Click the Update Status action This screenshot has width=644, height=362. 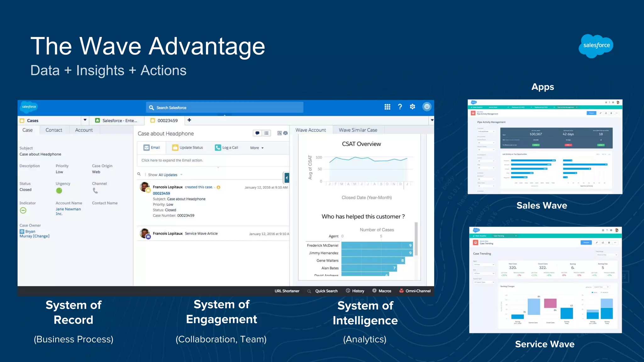[187, 148]
